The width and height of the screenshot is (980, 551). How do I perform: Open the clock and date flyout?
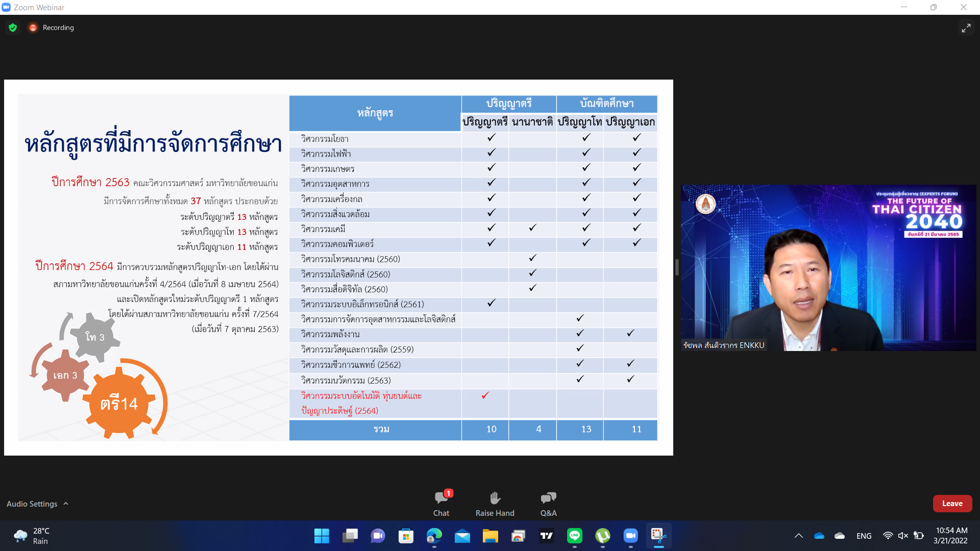pyautogui.click(x=951, y=536)
